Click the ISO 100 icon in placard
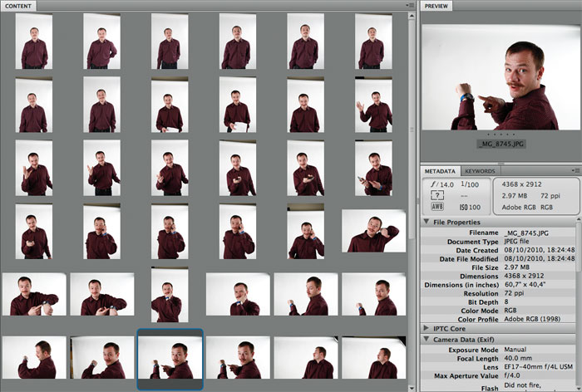582x392 pixels. (469, 208)
